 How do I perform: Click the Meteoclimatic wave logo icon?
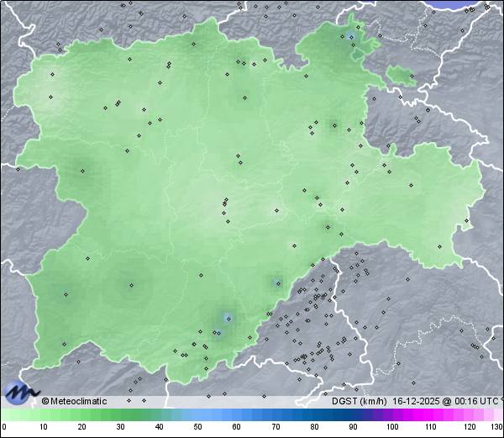tap(20, 393)
